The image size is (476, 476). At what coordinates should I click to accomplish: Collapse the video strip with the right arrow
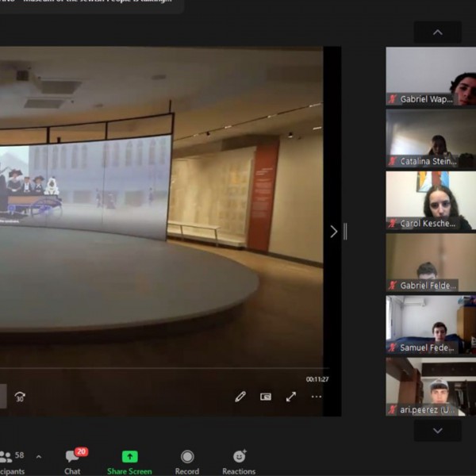[x=334, y=232]
